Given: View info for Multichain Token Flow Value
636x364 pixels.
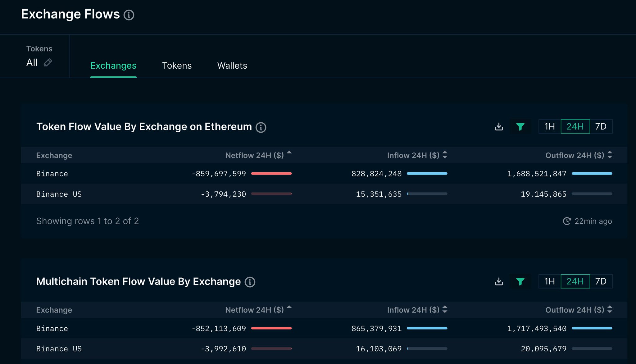Looking at the screenshot, I should [x=249, y=282].
